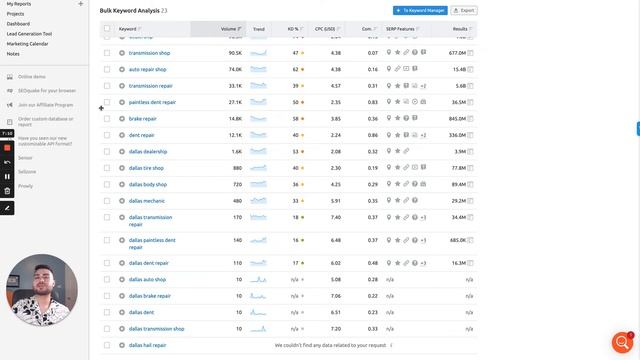
Task: Click the To Keyword Manager button
Action: (420, 11)
